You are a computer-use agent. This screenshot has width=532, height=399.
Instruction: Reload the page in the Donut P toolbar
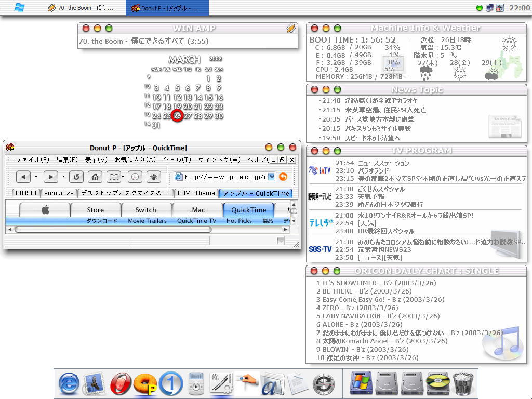point(76,177)
